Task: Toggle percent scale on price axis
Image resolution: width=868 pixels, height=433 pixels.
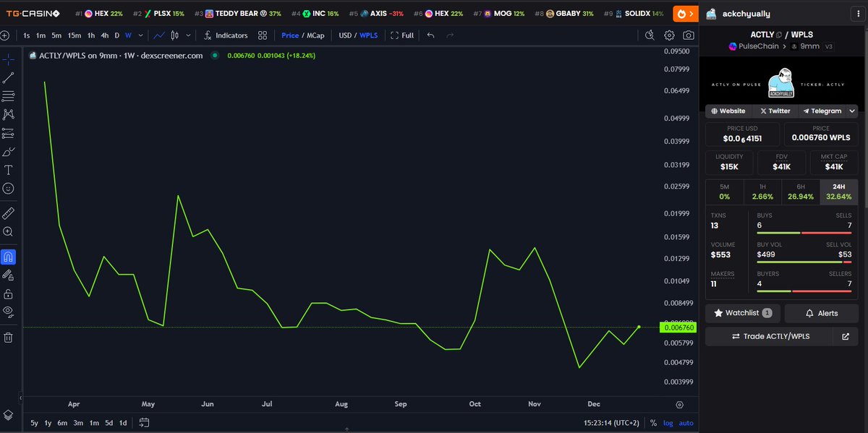Action: tap(653, 423)
